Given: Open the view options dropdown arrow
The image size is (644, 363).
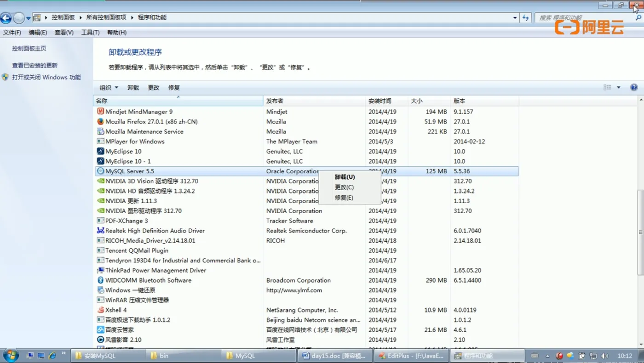Looking at the screenshot, I should pos(618,87).
